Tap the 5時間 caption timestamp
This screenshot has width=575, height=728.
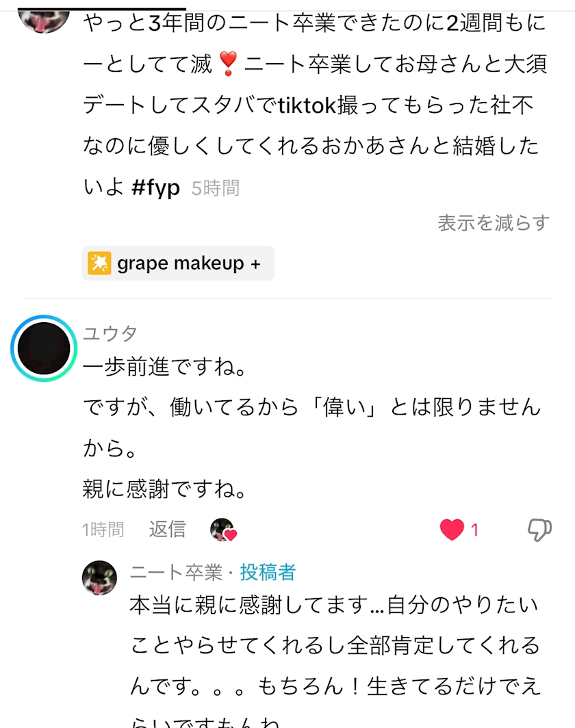coord(216,188)
